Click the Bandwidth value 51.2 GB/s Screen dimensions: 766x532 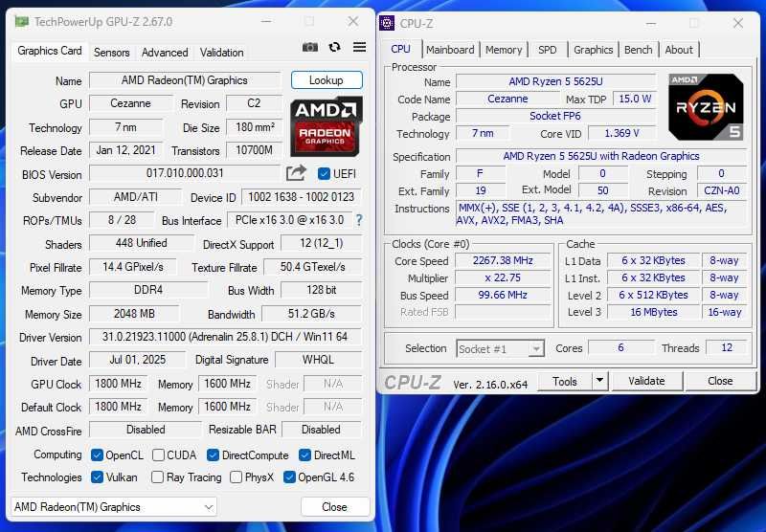[311, 314]
